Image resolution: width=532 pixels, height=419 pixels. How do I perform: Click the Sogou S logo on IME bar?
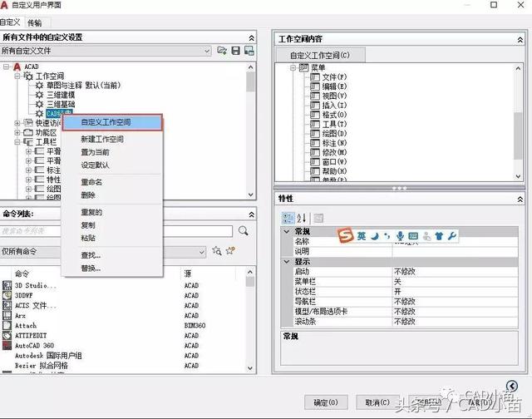point(346,235)
